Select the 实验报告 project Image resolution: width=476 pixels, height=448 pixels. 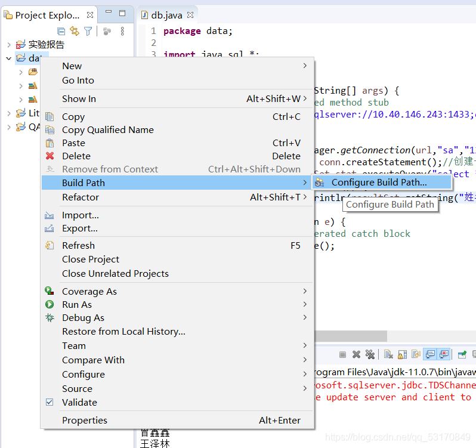click(x=46, y=45)
